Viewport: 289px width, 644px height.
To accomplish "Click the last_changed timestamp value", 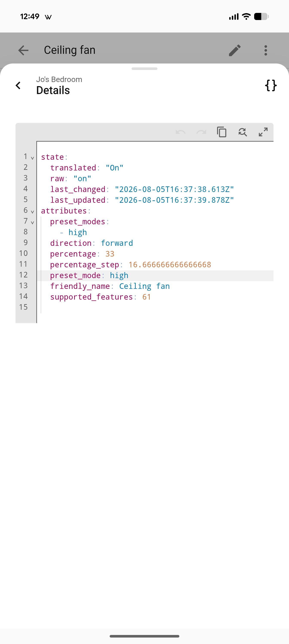I will (x=174, y=189).
